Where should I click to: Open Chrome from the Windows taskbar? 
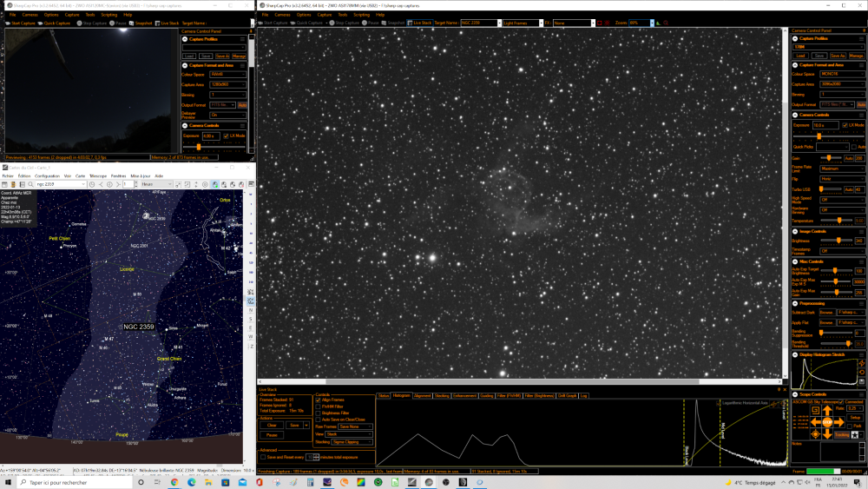click(x=174, y=482)
